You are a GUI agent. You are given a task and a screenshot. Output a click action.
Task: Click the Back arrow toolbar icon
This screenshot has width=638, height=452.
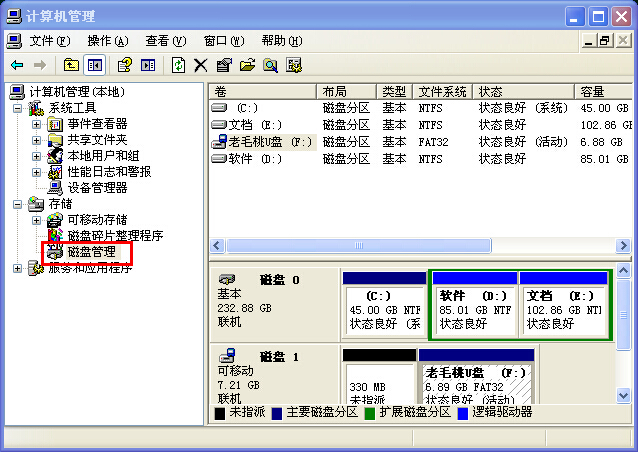point(17,65)
